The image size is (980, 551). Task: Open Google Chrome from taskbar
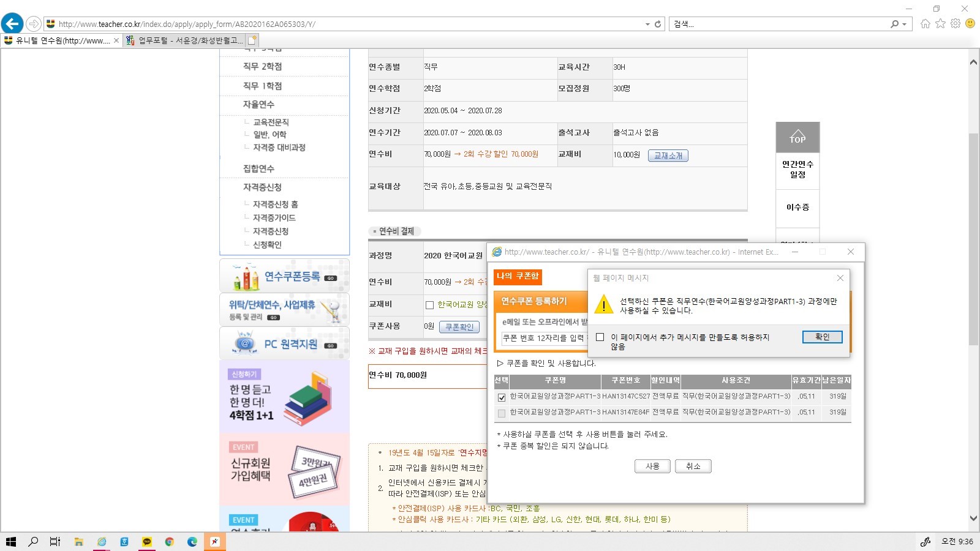click(x=170, y=541)
